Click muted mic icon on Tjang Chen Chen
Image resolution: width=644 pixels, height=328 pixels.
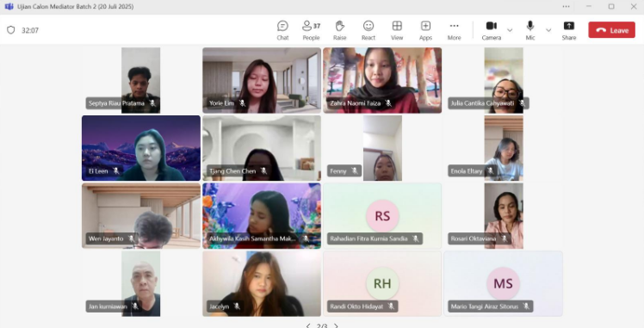click(263, 170)
